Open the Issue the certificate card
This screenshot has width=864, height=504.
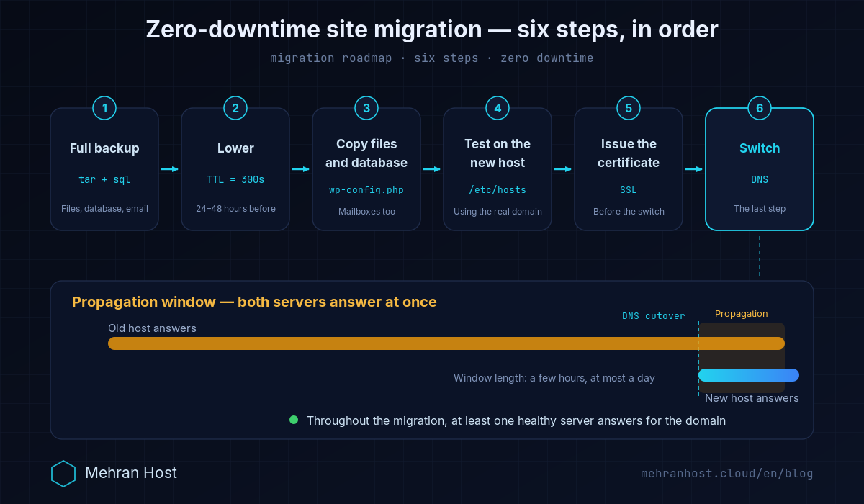pyautogui.click(x=629, y=169)
